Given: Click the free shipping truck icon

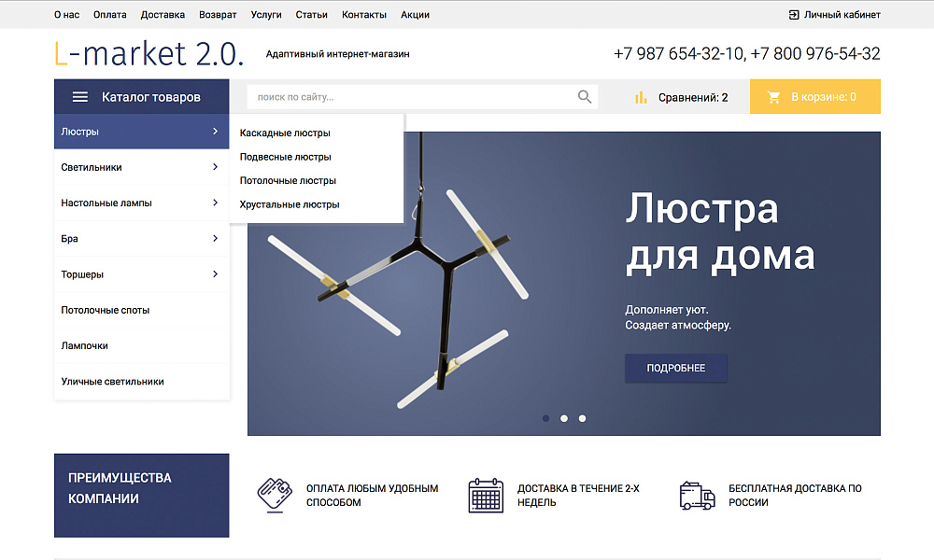Looking at the screenshot, I should [696, 495].
